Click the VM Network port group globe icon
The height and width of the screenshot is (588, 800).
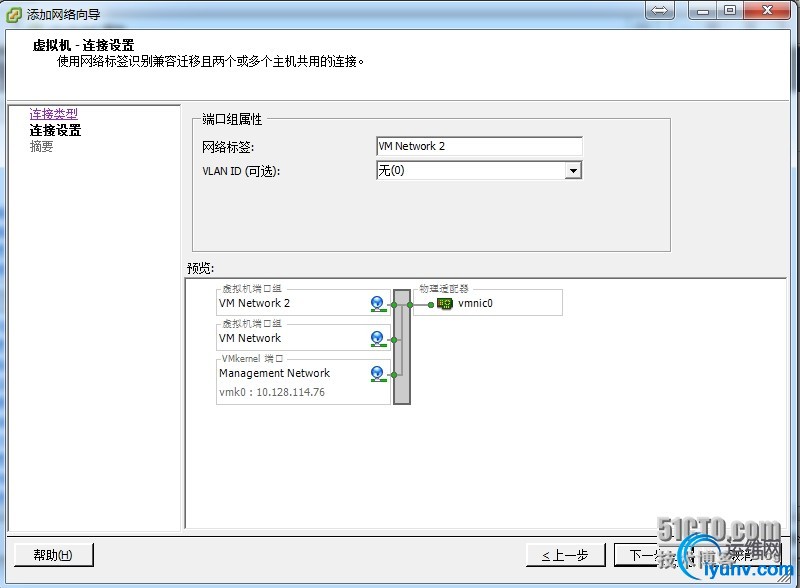click(378, 339)
